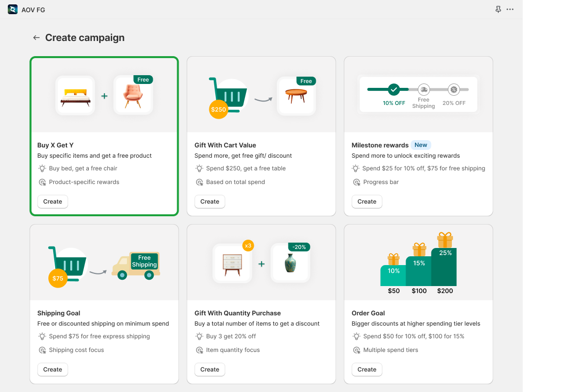
Task: Click the back arrow beside Create campaign
Action: pos(36,38)
